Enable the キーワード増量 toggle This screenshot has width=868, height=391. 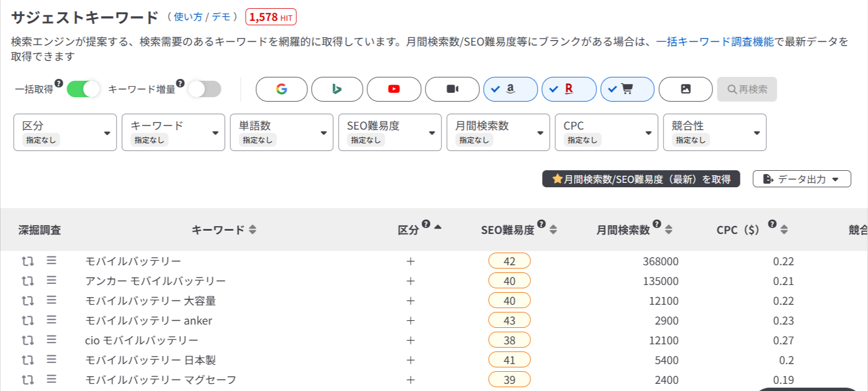(x=204, y=89)
